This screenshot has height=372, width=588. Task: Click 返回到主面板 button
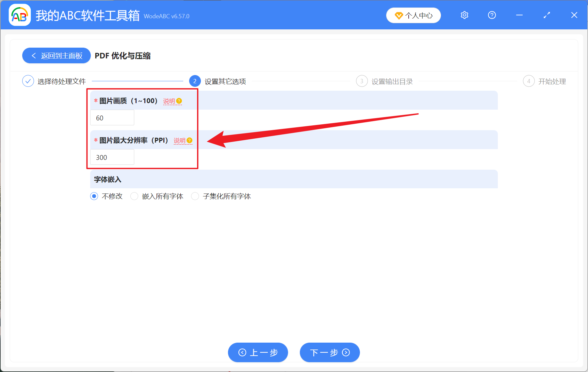(56, 55)
